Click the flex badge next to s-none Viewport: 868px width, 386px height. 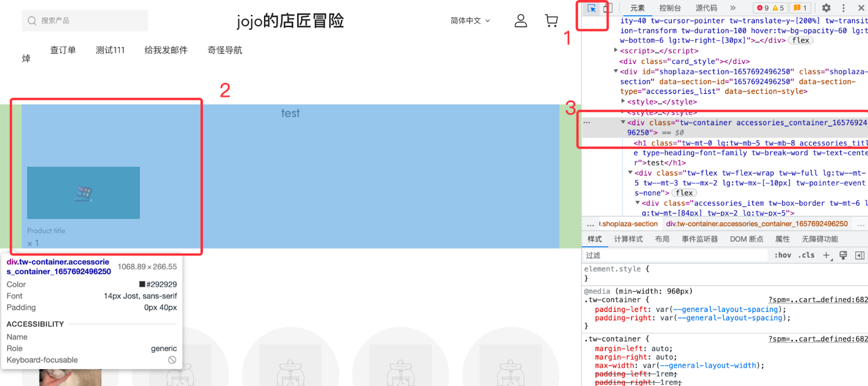point(684,193)
